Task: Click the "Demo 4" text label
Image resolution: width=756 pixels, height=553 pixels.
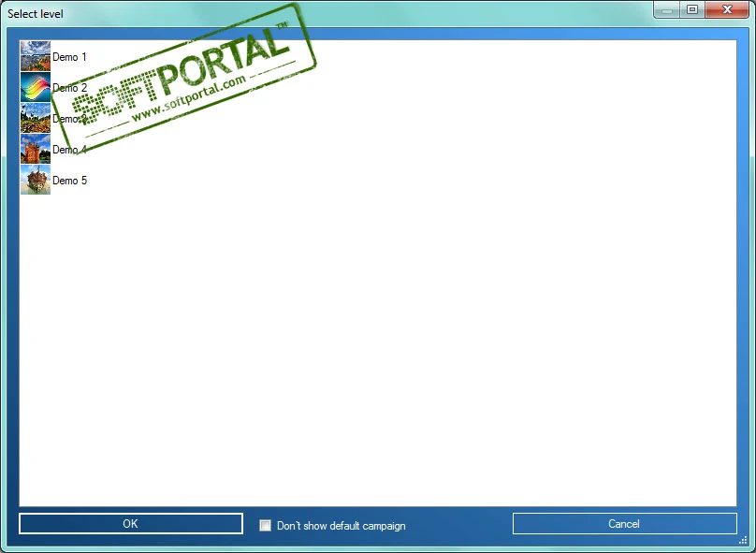Action: tap(69, 150)
